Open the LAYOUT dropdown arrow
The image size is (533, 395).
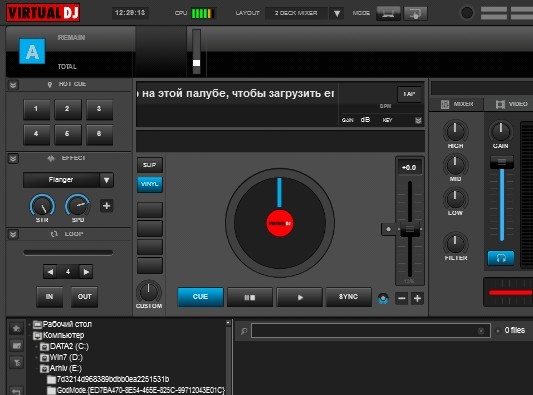tap(337, 14)
